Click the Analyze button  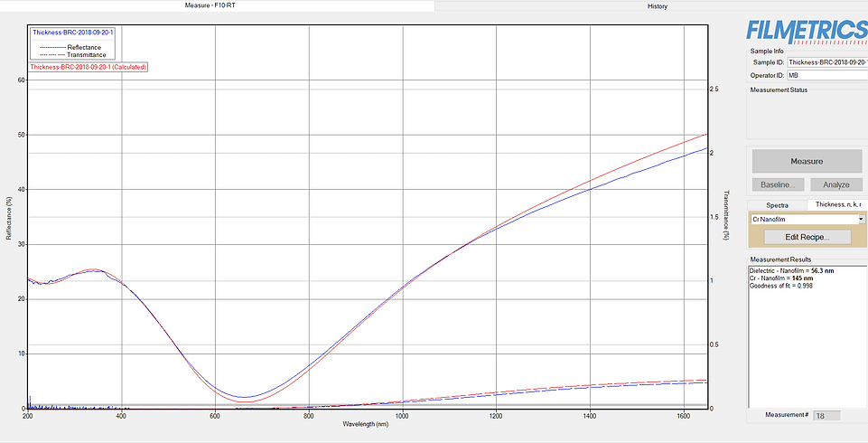pos(835,184)
